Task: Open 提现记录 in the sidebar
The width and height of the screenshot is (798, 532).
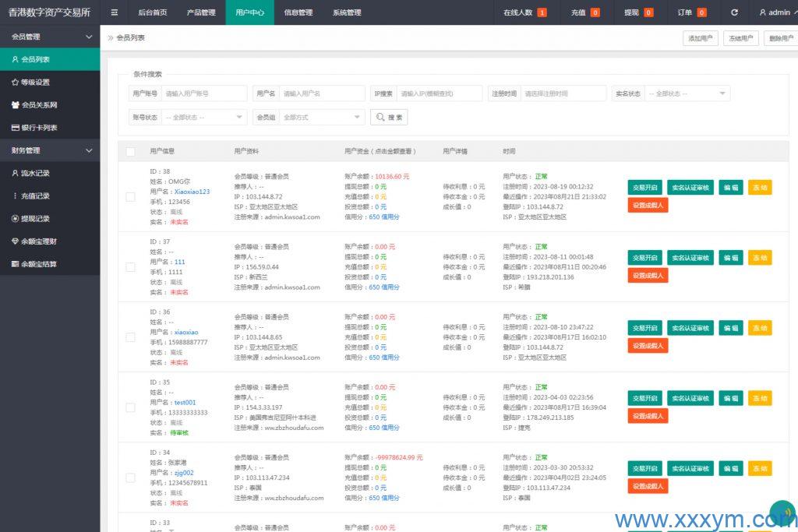Action: tap(35, 219)
